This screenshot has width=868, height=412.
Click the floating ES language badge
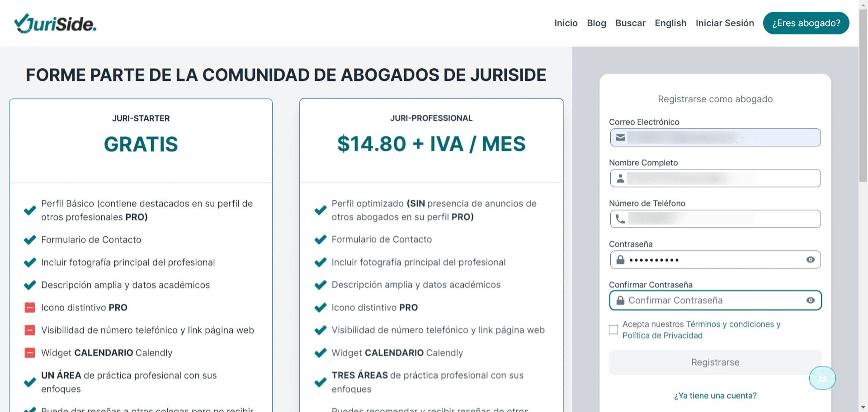coord(822,378)
